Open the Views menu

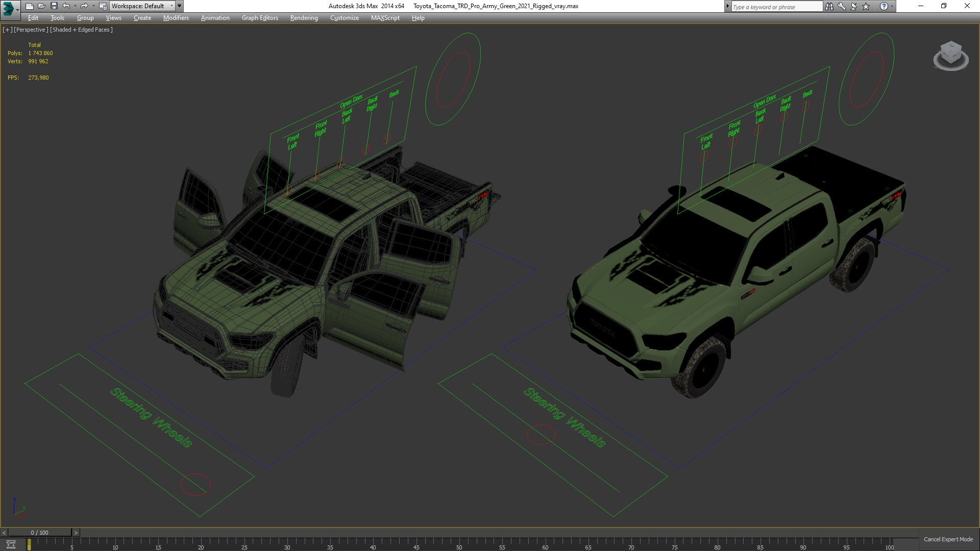tap(113, 18)
